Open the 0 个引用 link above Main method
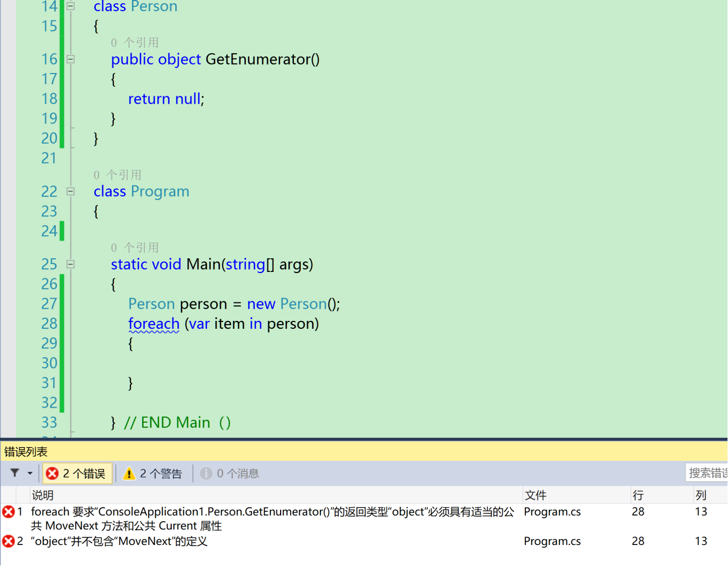The height and width of the screenshot is (566, 728). click(x=135, y=248)
